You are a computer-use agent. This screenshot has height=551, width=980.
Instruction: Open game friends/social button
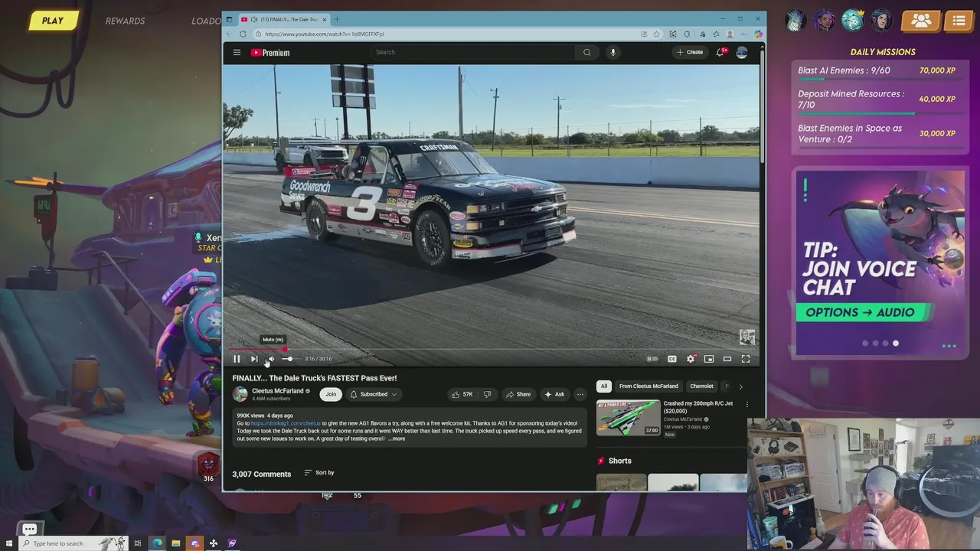pos(921,21)
